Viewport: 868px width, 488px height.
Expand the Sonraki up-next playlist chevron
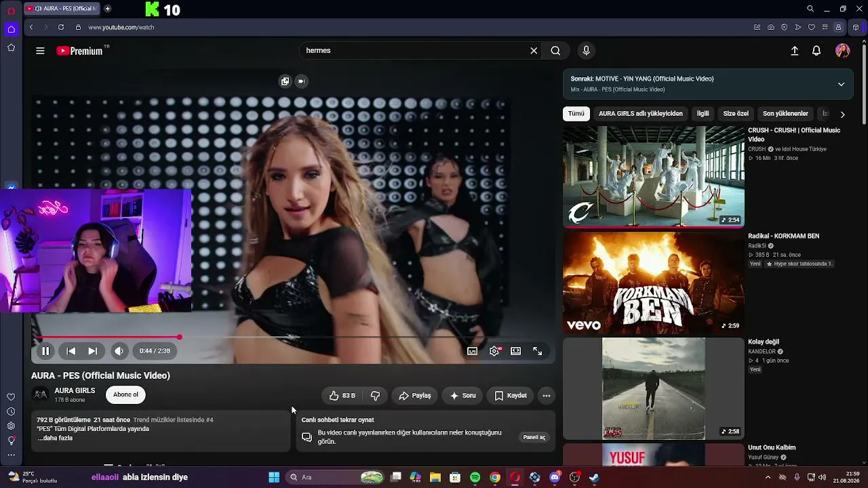point(841,84)
